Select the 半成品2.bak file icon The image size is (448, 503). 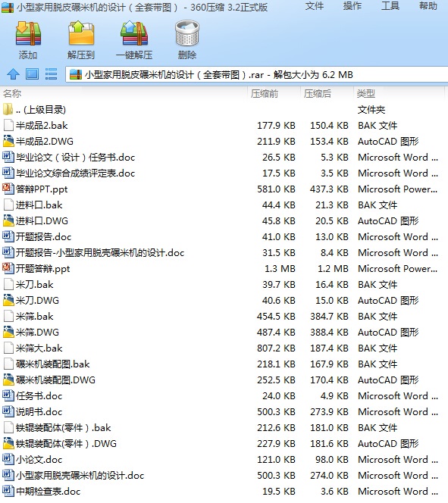click(x=8, y=125)
